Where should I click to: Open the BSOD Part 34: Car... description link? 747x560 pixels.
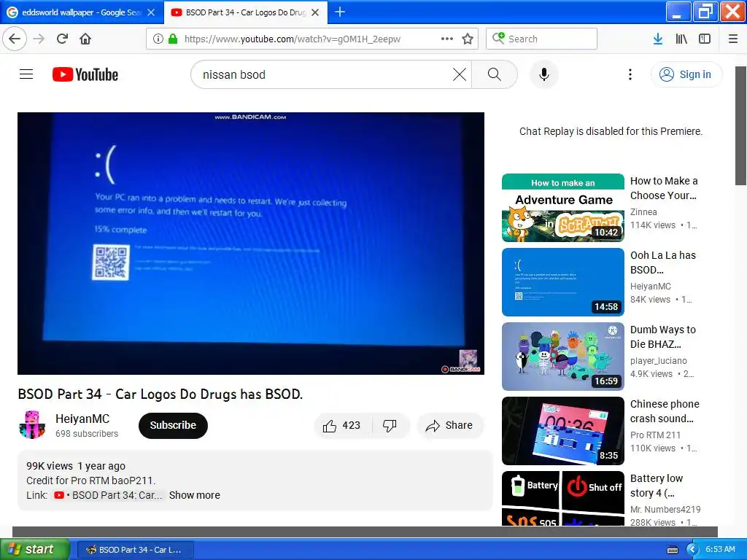tap(108, 495)
